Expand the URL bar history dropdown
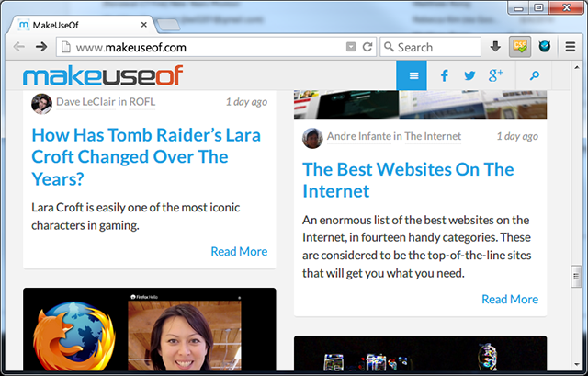588x376 pixels. click(x=350, y=47)
